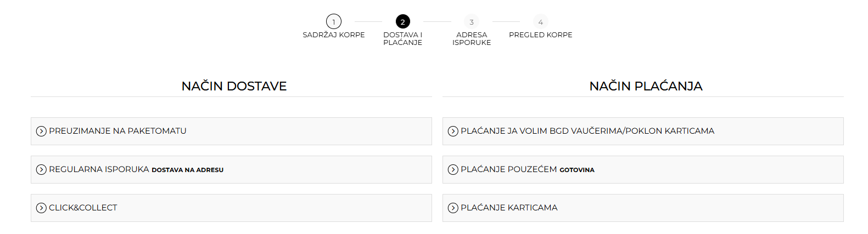Click the Dostava i plaćanje step label
The image size is (868, 234).
tap(402, 38)
